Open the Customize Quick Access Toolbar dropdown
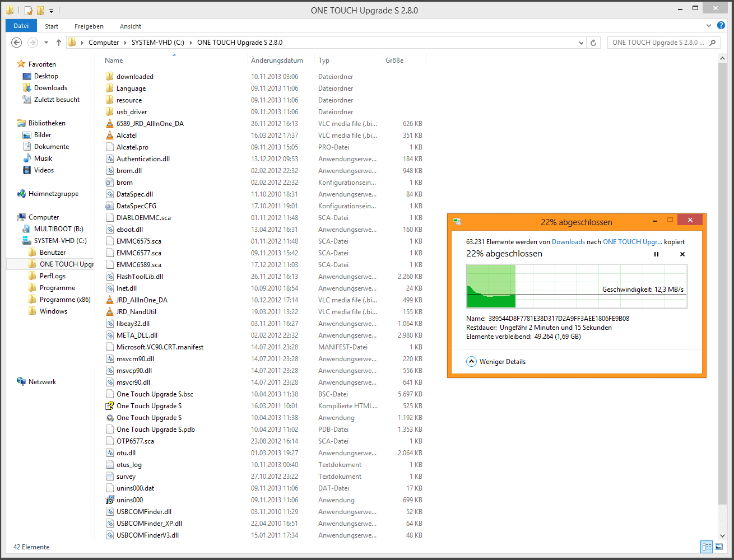 [x=51, y=11]
